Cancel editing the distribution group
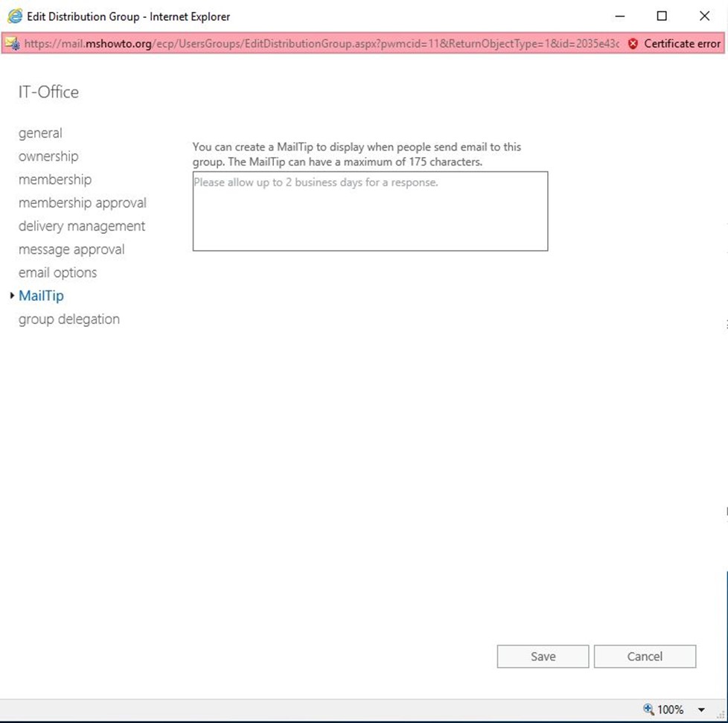The image size is (728, 723). 645,656
